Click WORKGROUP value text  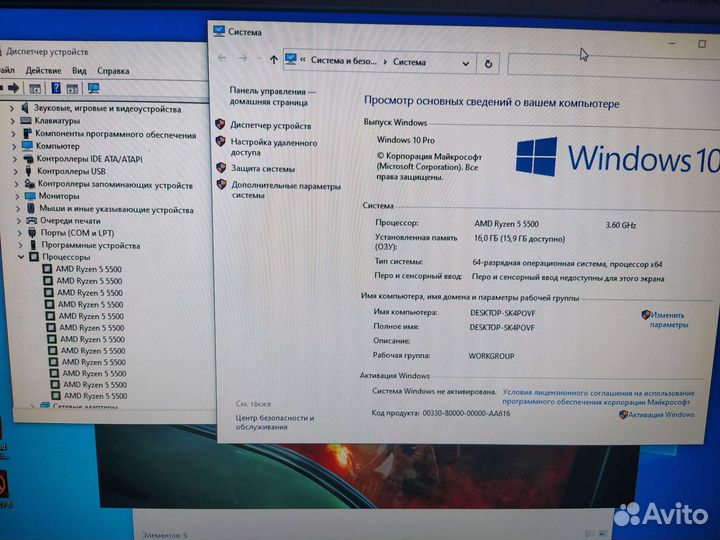click(491, 356)
